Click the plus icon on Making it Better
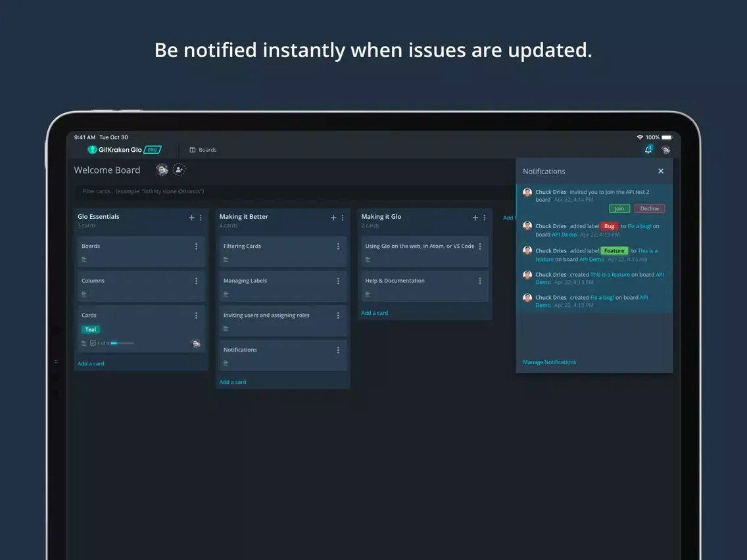This screenshot has height=560, width=747. 333,218
